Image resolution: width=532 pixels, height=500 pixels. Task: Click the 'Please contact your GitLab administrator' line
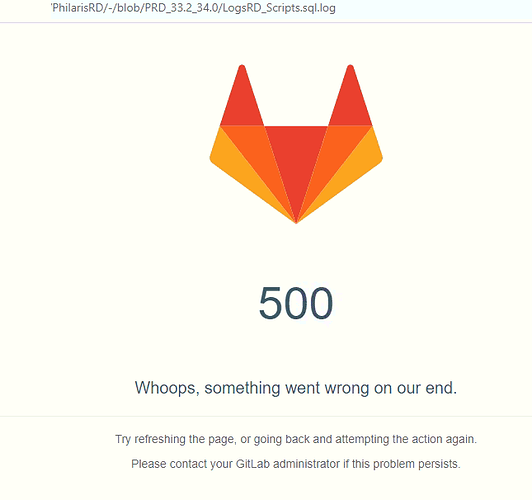pyautogui.click(x=296, y=464)
